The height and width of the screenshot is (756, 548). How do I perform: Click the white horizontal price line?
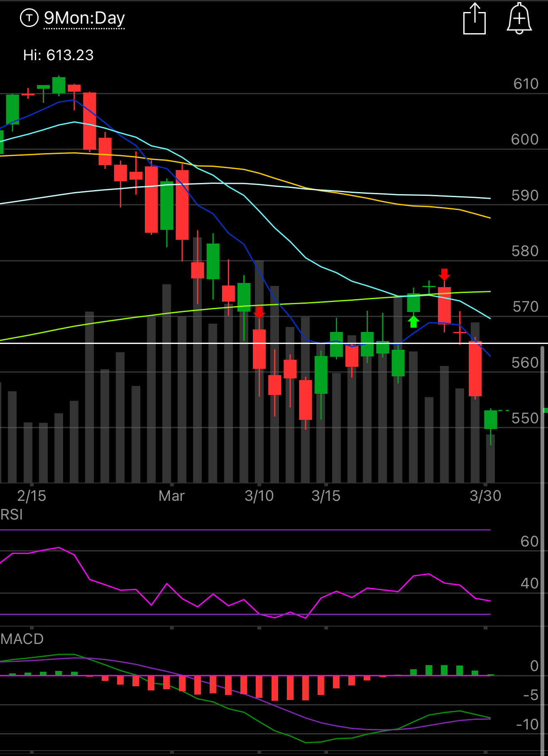coord(274,343)
